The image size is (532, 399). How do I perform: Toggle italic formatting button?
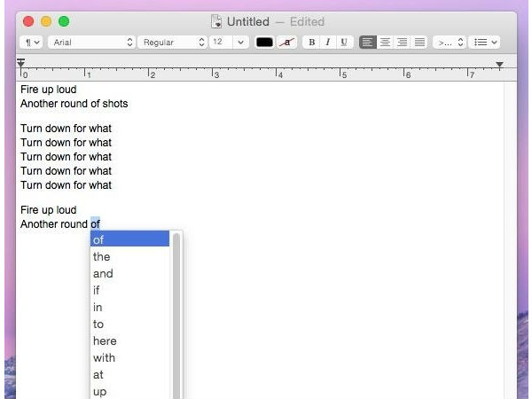(x=327, y=42)
